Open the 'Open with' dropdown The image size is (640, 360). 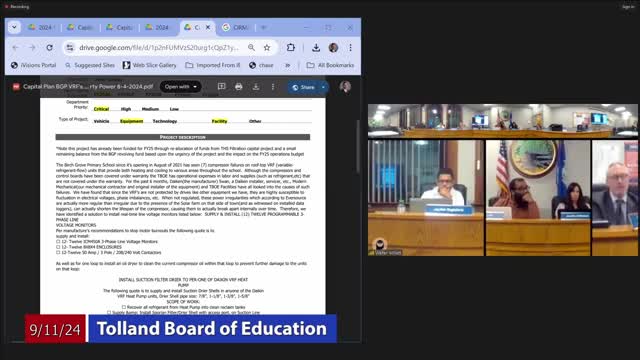pos(180,87)
